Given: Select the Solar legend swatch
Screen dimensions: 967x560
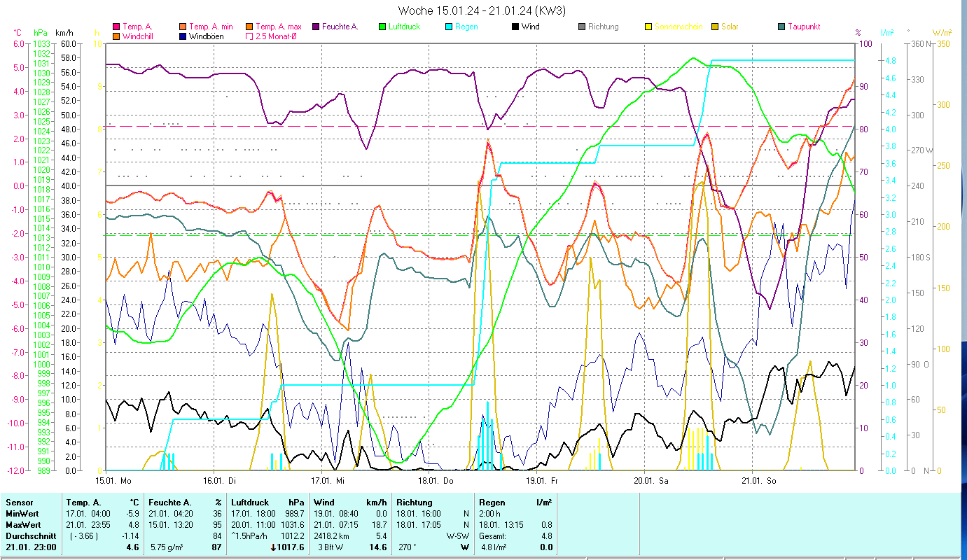Looking at the screenshot, I should coord(714,27).
